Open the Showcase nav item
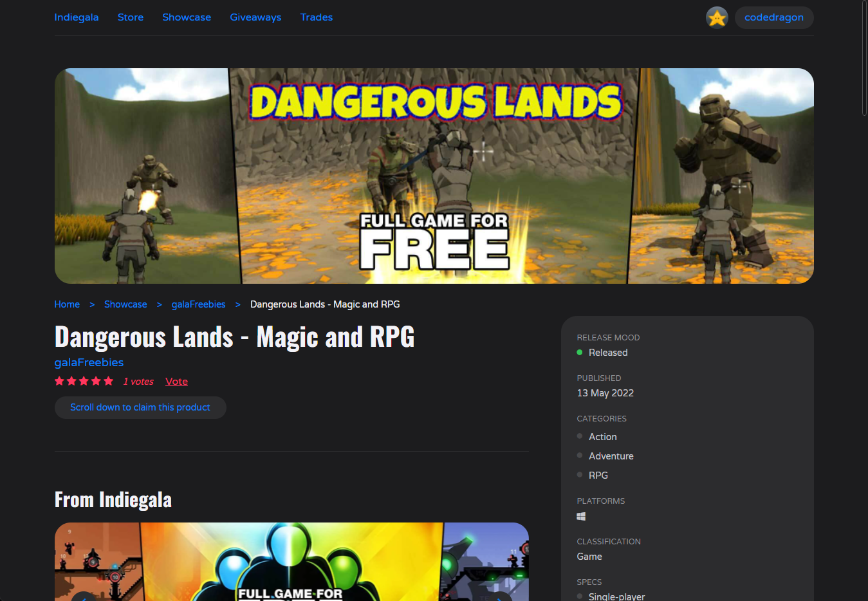 (187, 17)
